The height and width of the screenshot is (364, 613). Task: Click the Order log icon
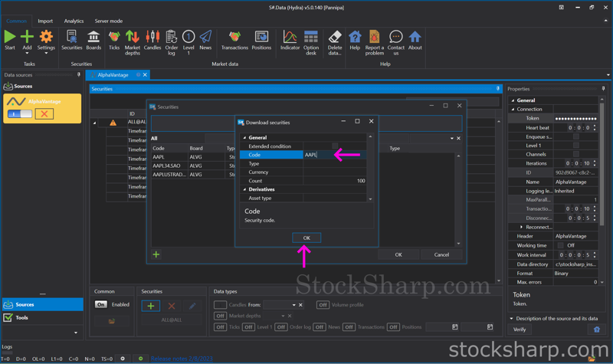pyautogui.click(x=171, y=40)
